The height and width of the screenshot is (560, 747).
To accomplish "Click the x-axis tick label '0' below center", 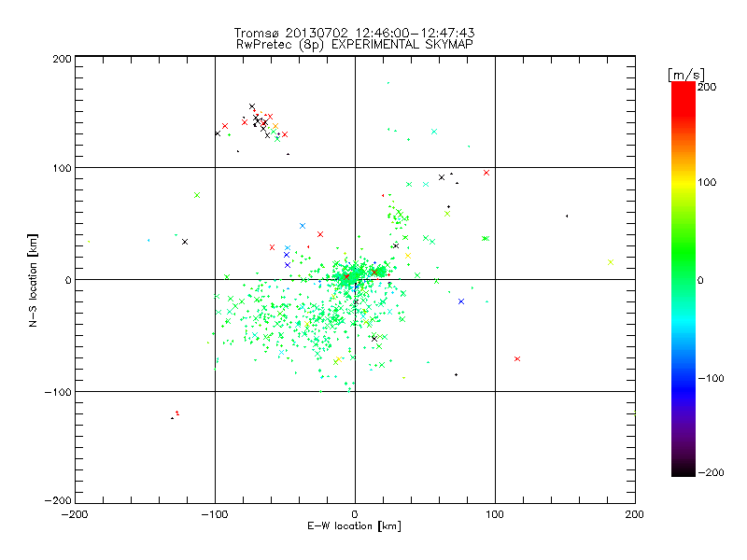I will click(x=355, y=515).
